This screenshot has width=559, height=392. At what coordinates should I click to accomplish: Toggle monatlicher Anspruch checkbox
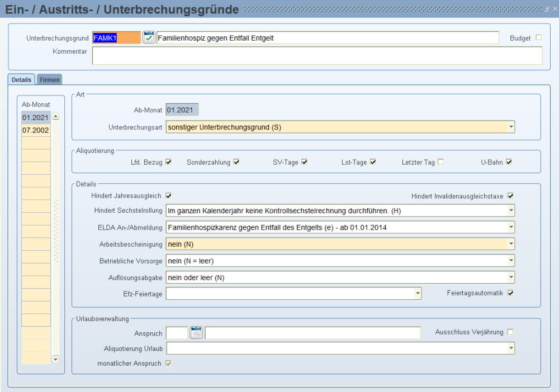[169, 364]
